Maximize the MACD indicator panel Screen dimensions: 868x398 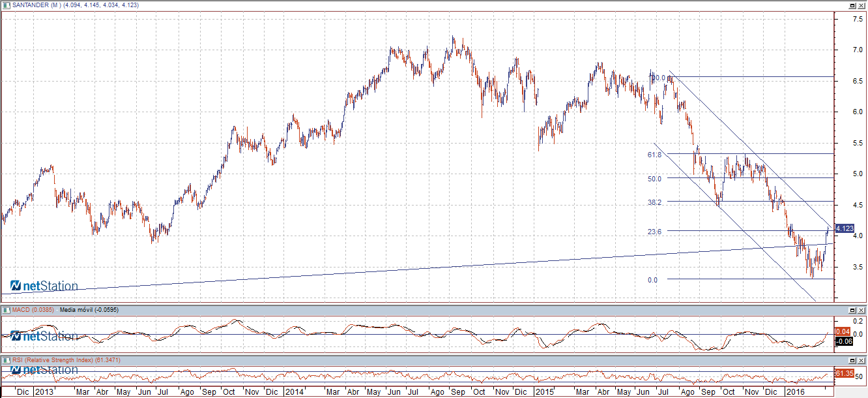[x=852, y=310]
